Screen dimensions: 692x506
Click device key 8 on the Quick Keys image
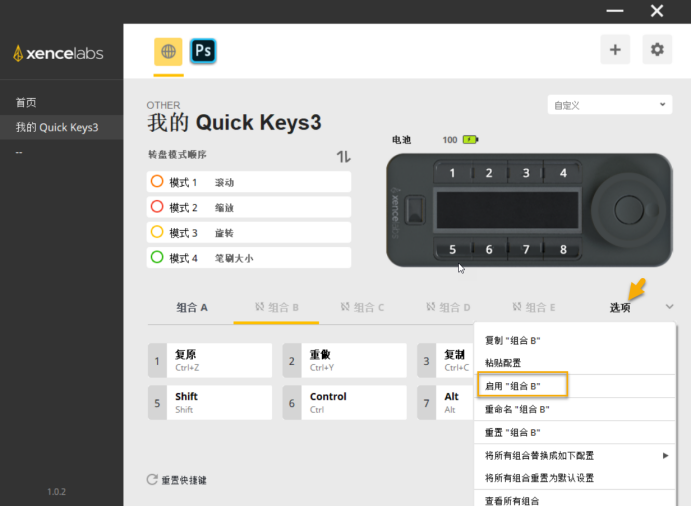click(x=563, y=249)
